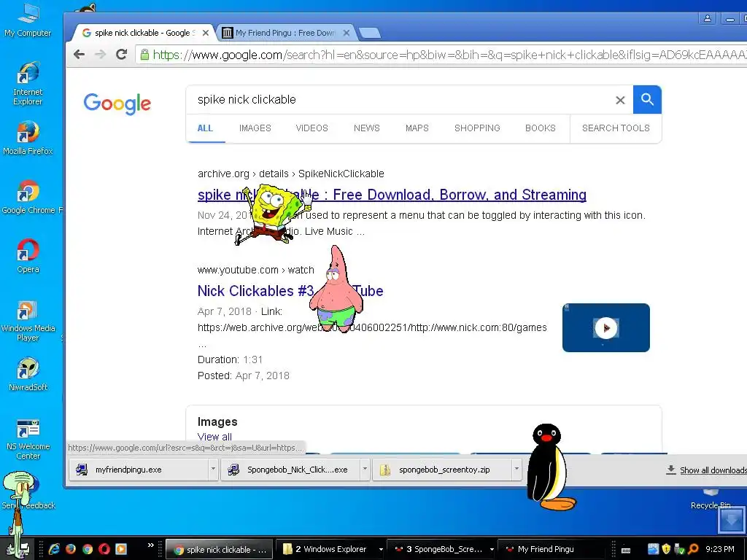The height and width of the screenshot is (560, 747).
Task: Click Internet Explorer quick launch icon in taskbar
Action: point(54,549)
